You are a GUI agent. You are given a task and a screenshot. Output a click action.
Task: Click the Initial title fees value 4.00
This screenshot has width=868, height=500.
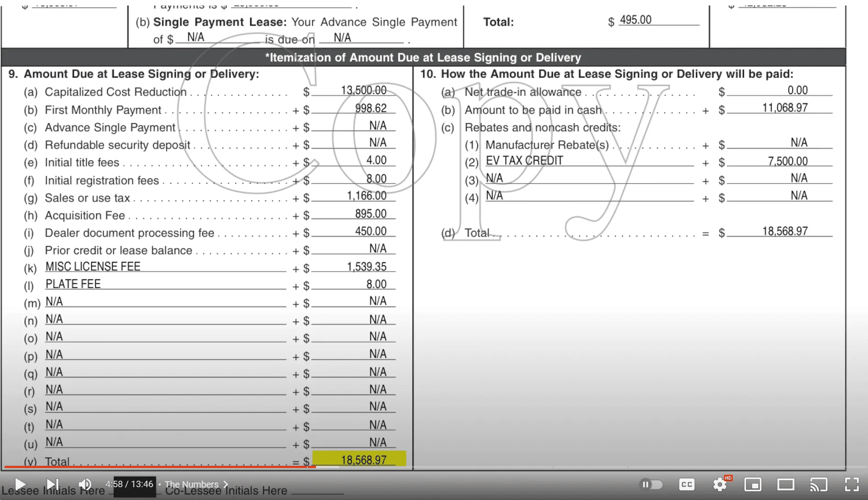[x=376, y=160]
